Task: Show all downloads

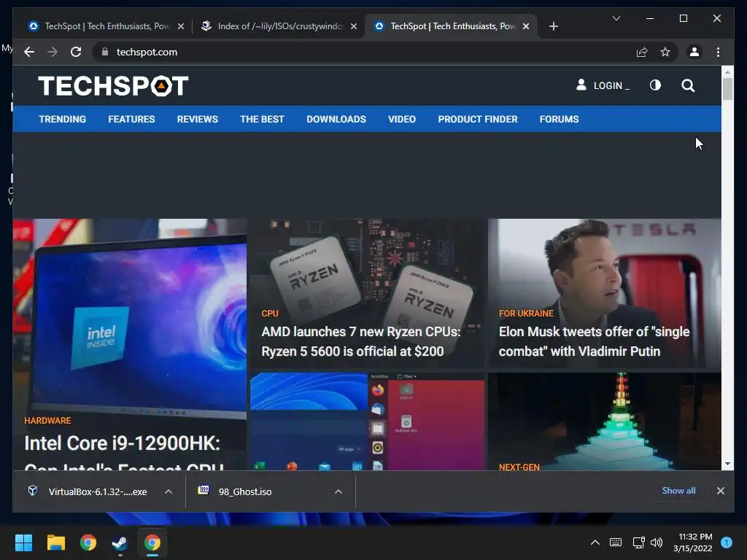Action: click(x=678, y=491)
